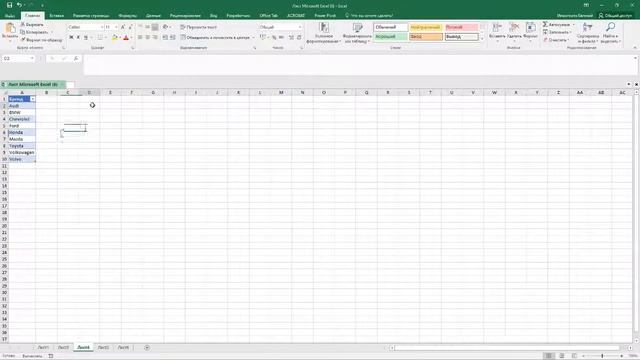This screenshot has width=640, height=360.
Task: Open the Data ribbon tab
Action: coord(153,16)
